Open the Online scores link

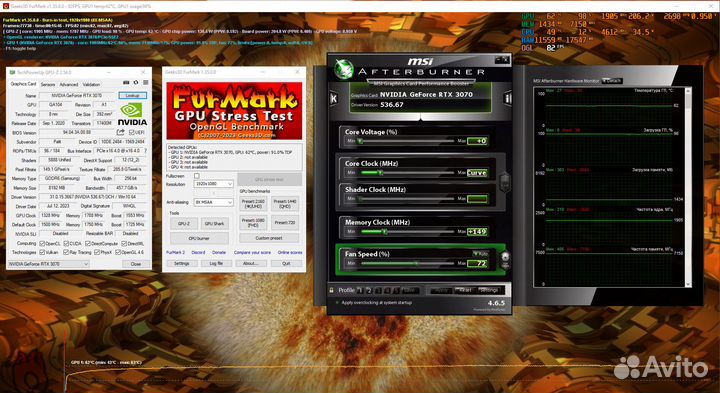pos(290,253)
